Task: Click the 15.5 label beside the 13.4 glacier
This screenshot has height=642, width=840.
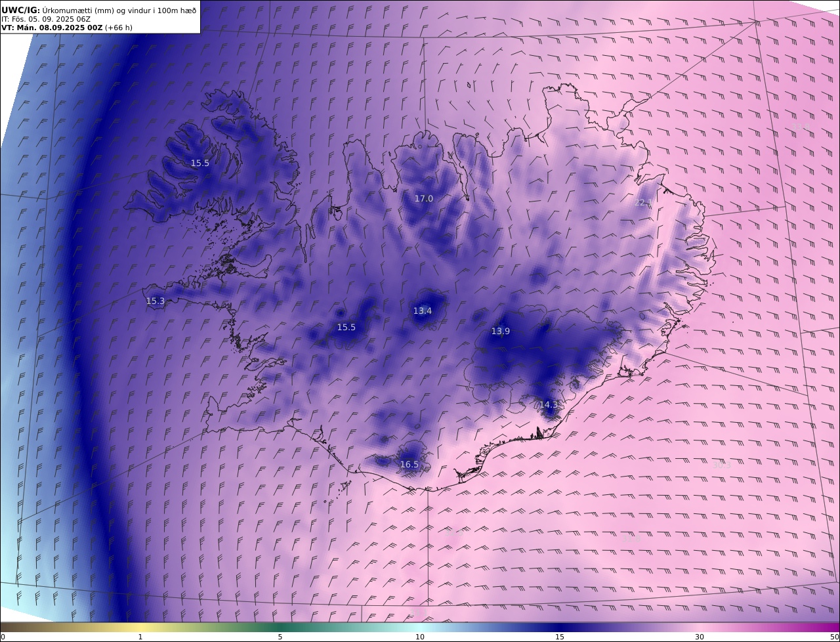Action: 346,327
